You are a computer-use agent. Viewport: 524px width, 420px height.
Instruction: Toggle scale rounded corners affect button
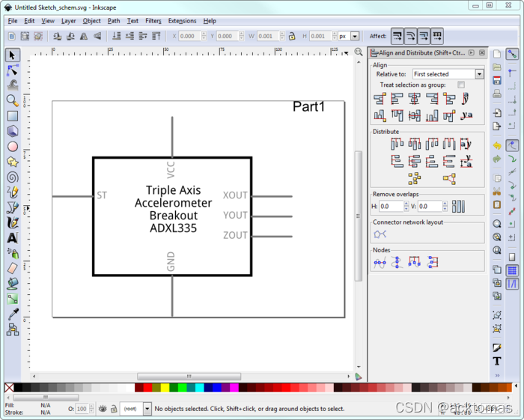[x=410, y=36]
